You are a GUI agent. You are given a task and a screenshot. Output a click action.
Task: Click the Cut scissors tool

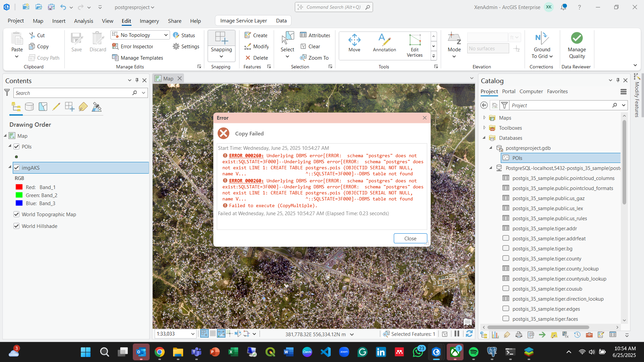pos(37,35)
